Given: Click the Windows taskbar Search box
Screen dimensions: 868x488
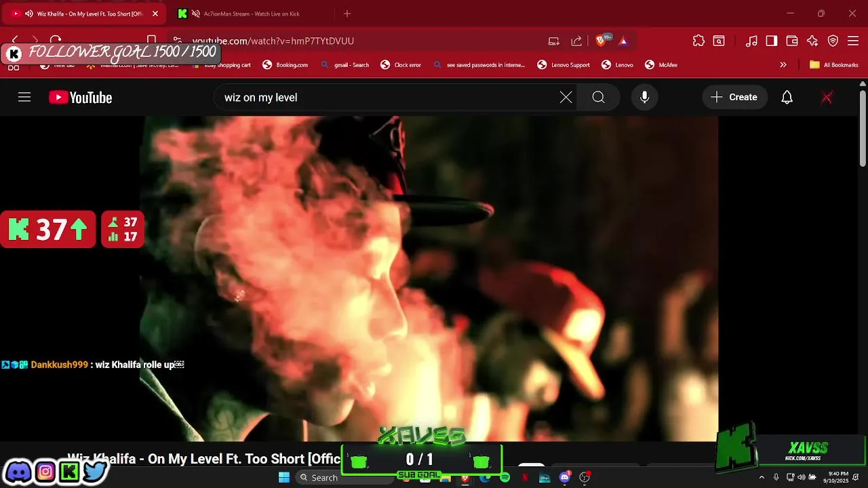Looking at the screenshot, I should point(344,478).
